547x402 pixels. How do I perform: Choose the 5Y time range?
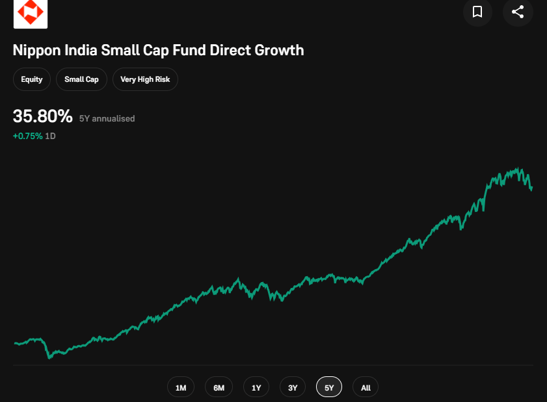click(x=329, y=387)
